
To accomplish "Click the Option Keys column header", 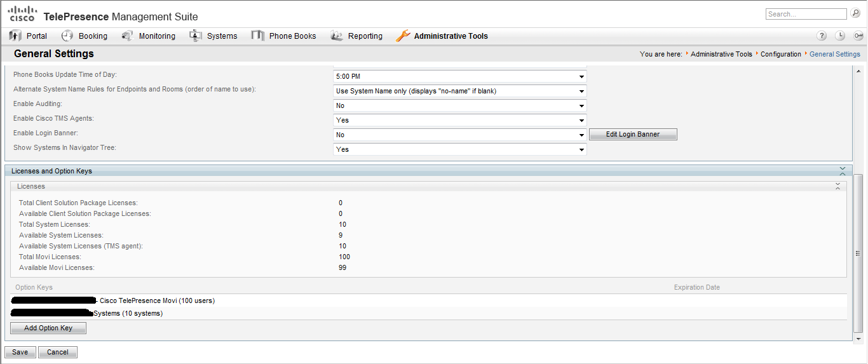I will (x=34, y=288).
